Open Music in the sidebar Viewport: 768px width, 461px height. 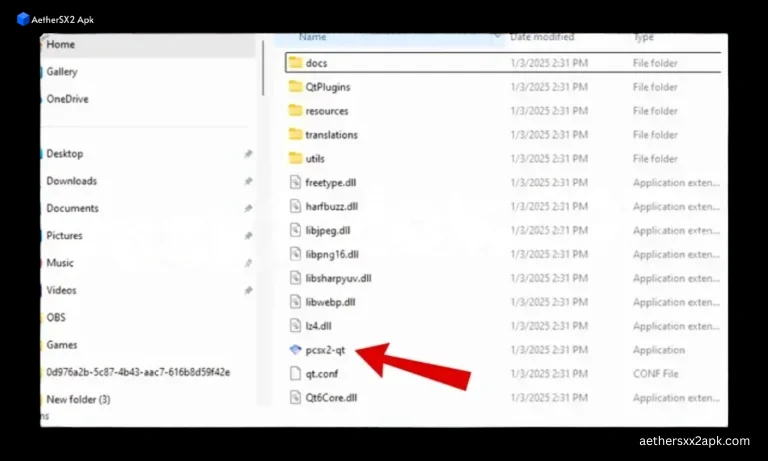click(x=60, y=263)
